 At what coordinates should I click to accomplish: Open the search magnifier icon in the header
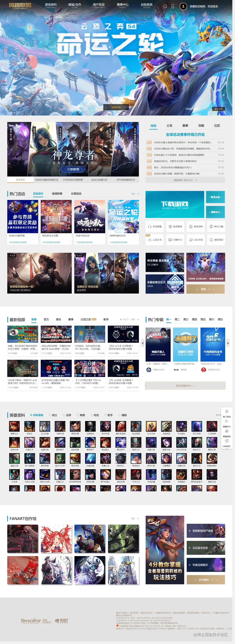[x=165, y=6]
